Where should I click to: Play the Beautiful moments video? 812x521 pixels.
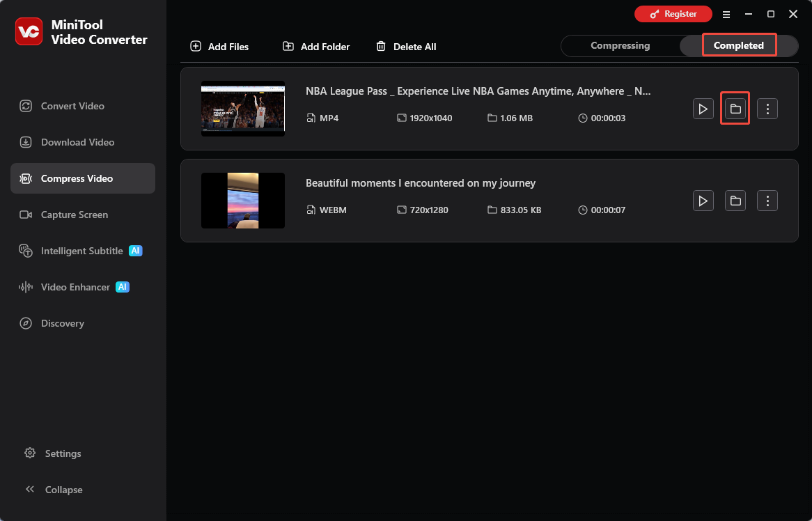[703, 201]
